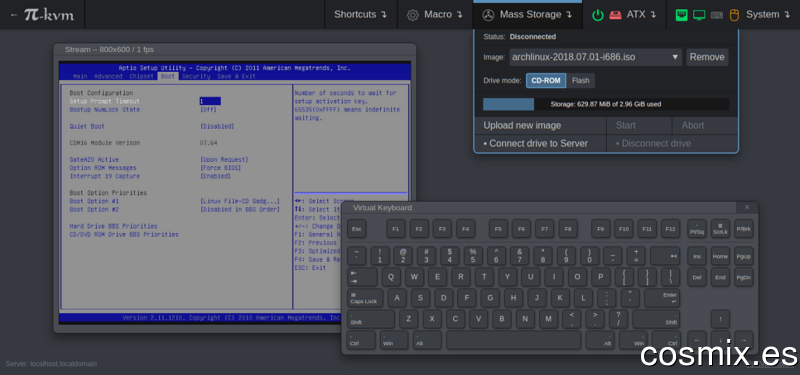Click the gray keyboard status icon
The image size is (800, 375).
716,15
